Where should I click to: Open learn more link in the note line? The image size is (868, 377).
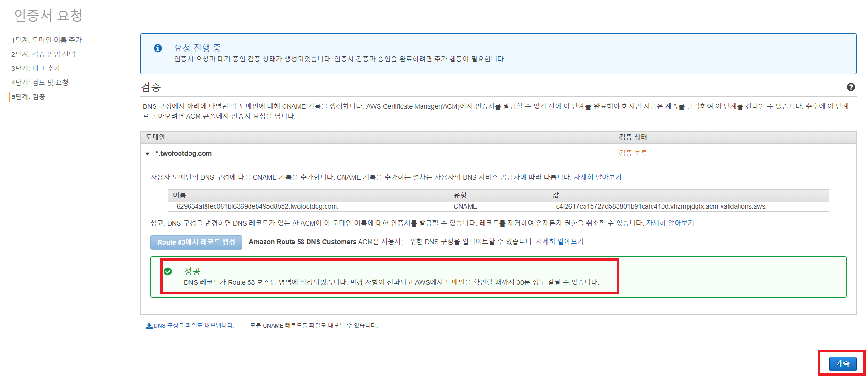670,223
